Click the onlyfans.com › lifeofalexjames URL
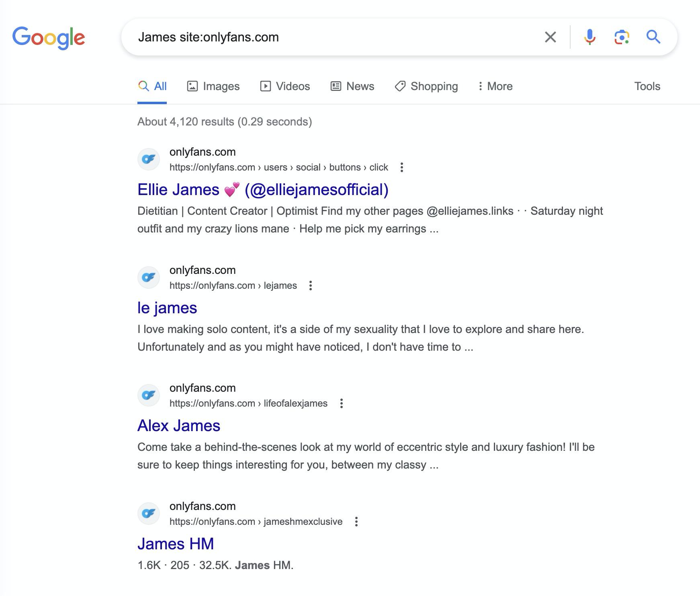The height and width of the screenshot is (596, 700). coord(248,403)
